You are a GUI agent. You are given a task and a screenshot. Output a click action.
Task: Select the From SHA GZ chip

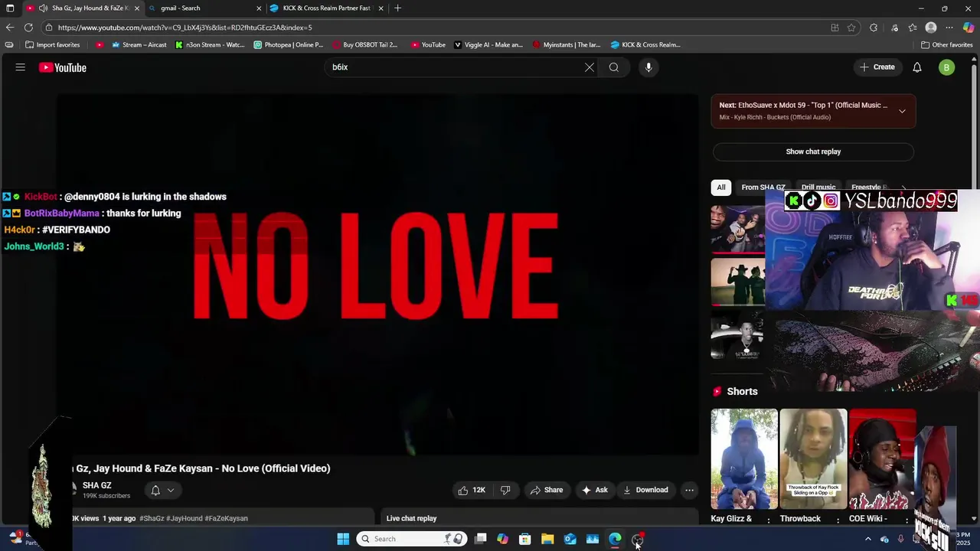[x=763, y=187]
